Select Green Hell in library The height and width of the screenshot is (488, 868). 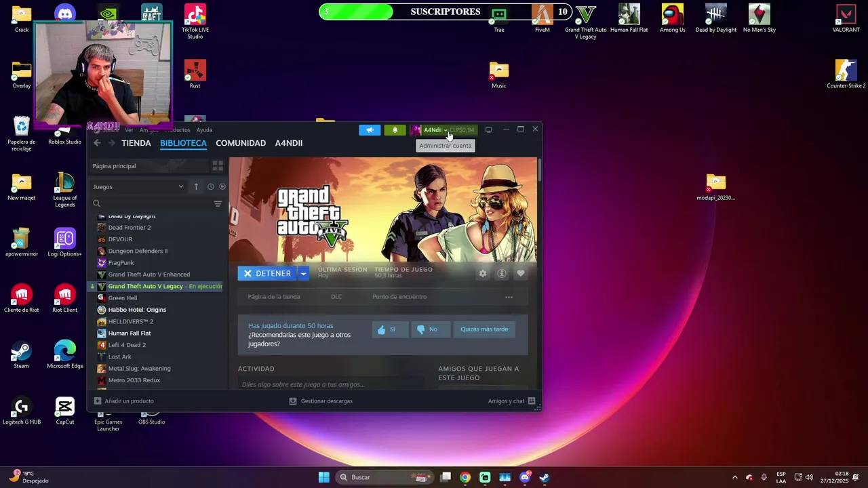pos(122,298)
